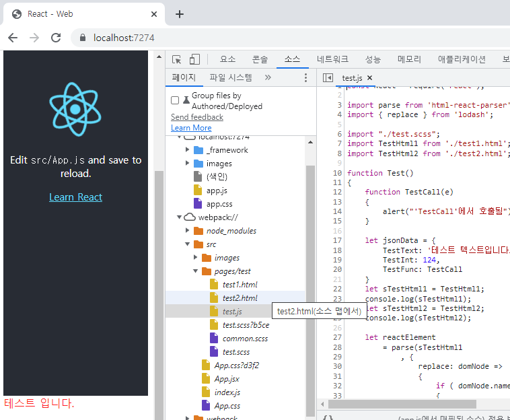Click the app.css file icon

point(198,204)
